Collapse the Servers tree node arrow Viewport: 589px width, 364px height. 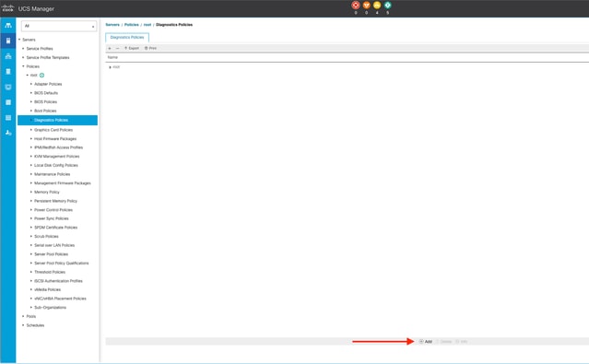[19, 40]
